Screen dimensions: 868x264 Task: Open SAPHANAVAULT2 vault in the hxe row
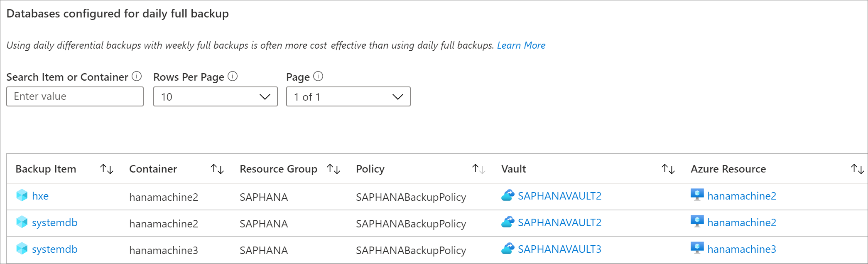pos(559,196)
